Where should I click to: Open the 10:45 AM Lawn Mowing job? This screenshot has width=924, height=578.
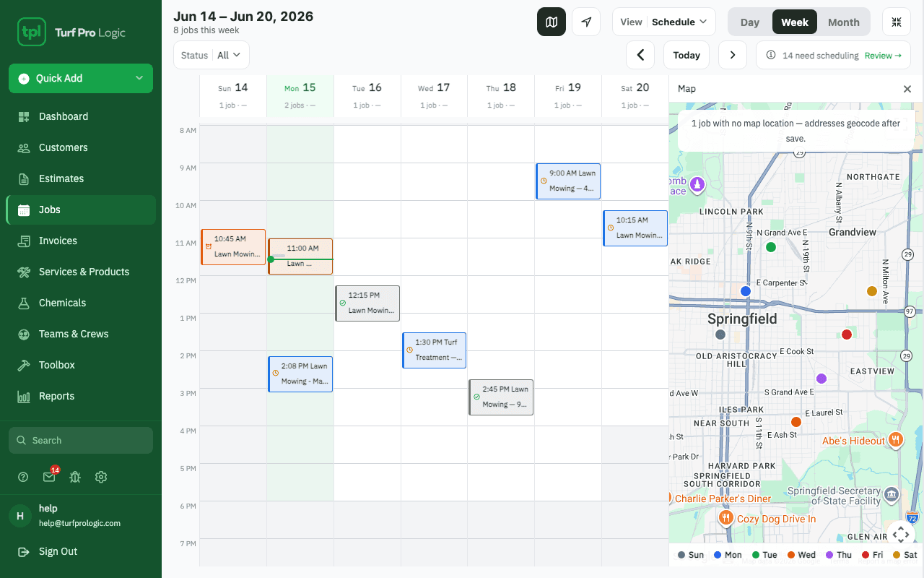(x=233, y=246)
